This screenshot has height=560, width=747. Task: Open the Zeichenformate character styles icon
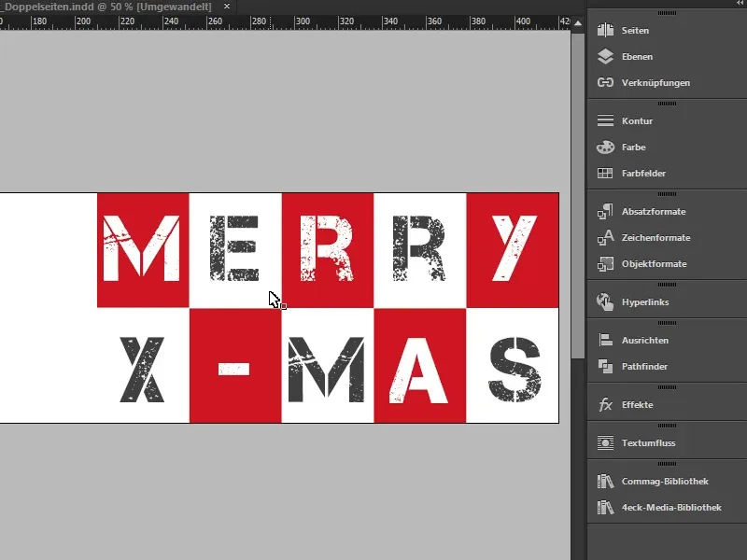pyautogui.click(x=605, y=237)
